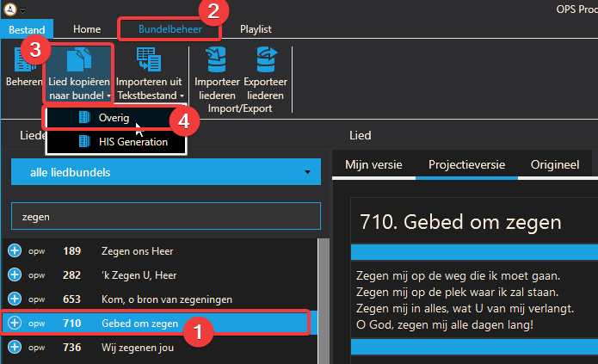The width and height of the screenshot is (598, 364).
Task: Select song title Gebed om zegen in list
Action: coord(139,324)
